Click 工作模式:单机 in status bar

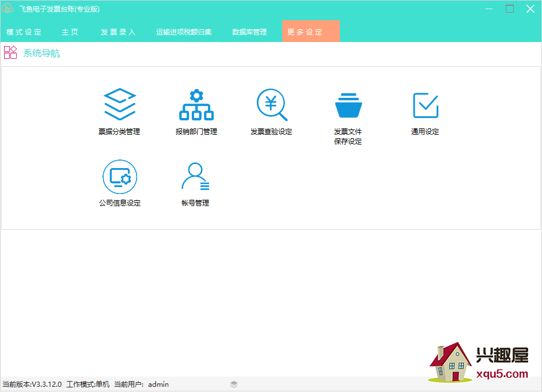tap(88, 384)
